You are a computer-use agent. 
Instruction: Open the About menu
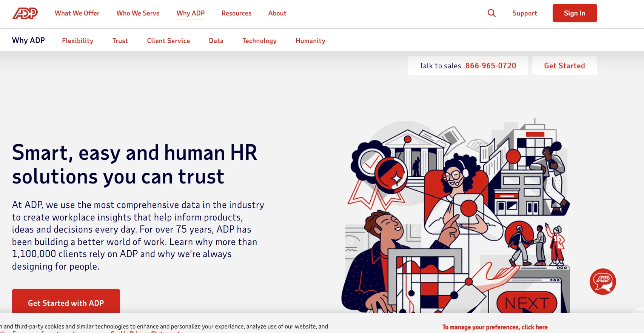pyautogui.click(x=277, y=13)
